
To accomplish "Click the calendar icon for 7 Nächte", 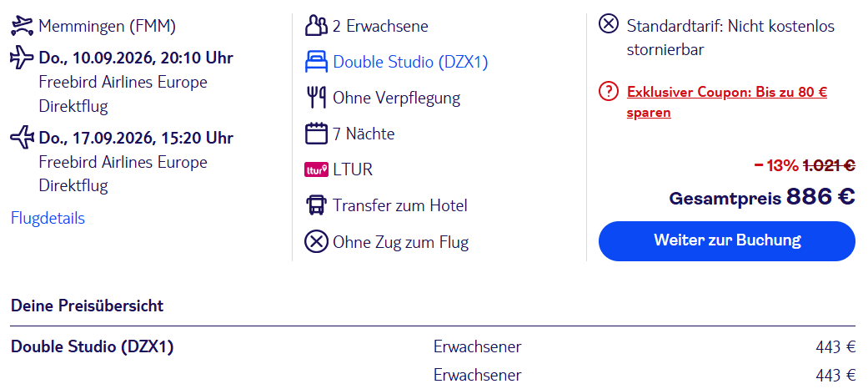I will point(317,134).
